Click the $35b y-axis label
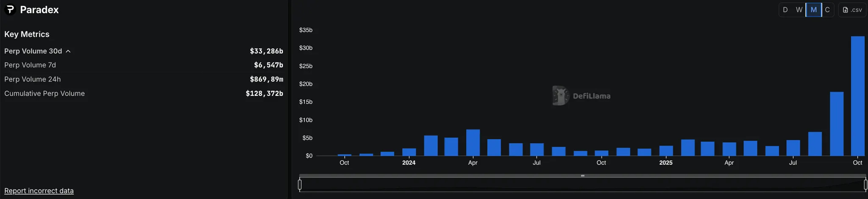 [306, 30]
